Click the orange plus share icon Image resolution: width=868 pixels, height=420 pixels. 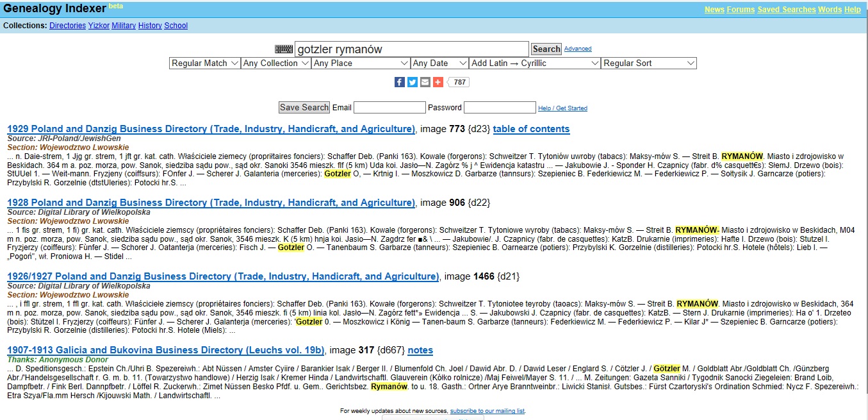438,82
